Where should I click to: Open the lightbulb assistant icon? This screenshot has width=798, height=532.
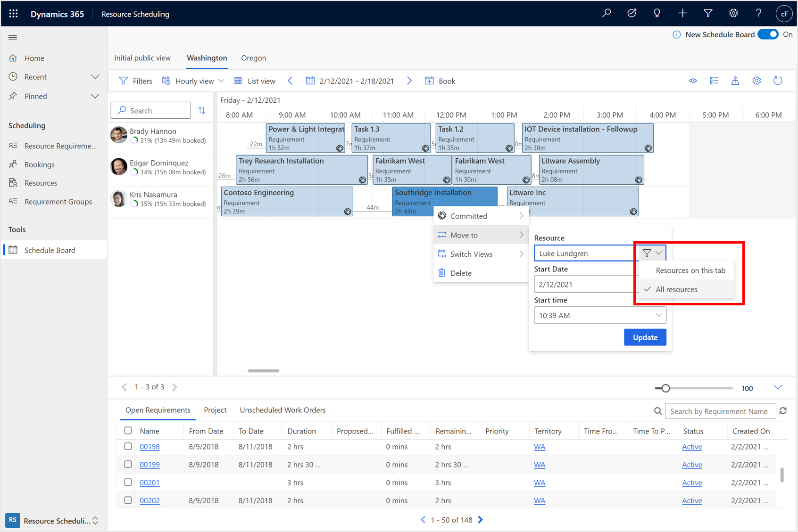tap(657, 14)
